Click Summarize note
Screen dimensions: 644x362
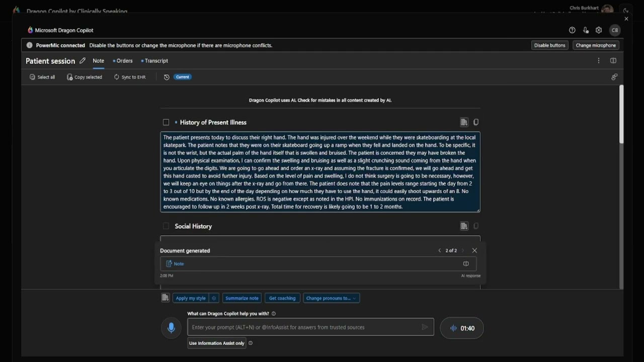(242, 298)
